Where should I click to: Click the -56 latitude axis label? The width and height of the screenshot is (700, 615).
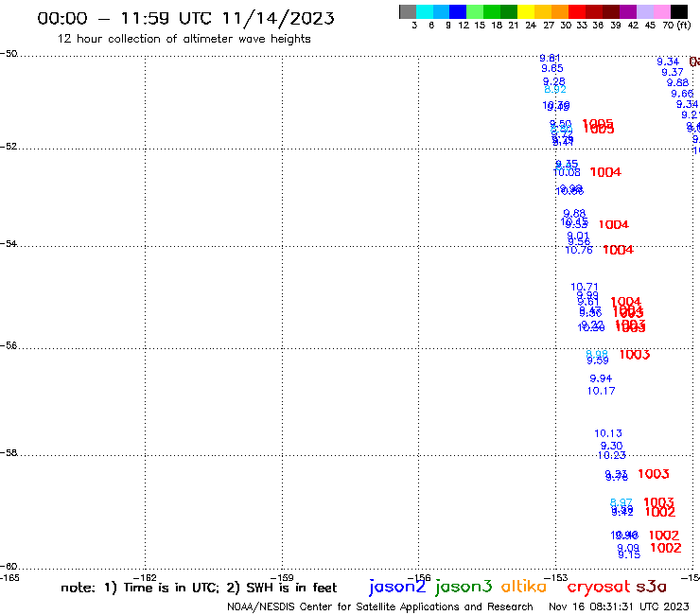point(9,345)
